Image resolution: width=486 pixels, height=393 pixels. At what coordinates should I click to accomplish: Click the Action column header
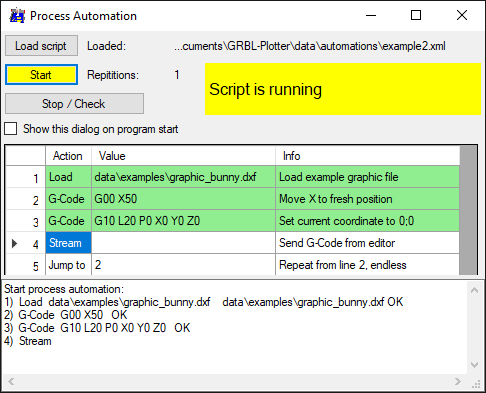(68, 156)
